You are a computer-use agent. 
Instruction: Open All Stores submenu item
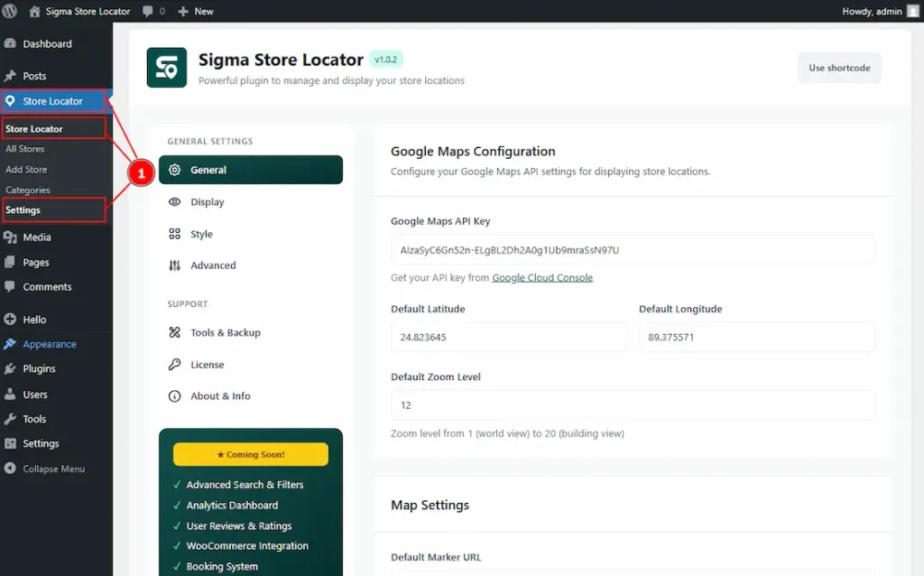click(24, 149)
